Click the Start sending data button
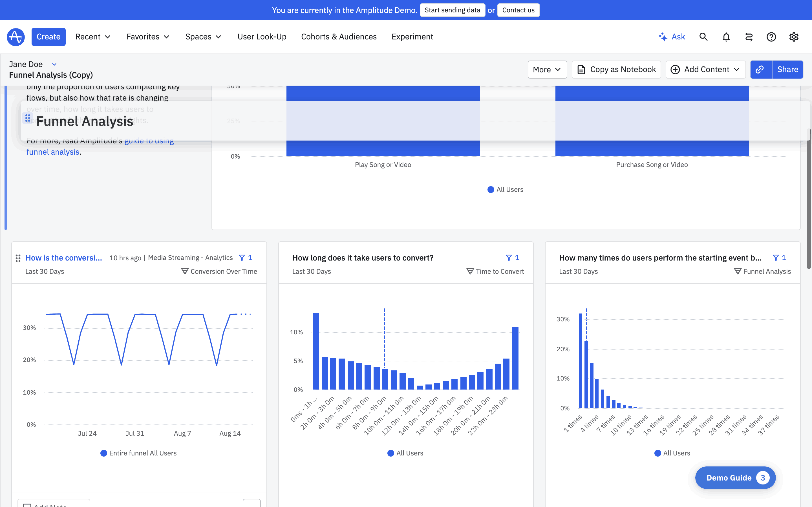This screenshot has height=507, width=812. coord(452,10)
